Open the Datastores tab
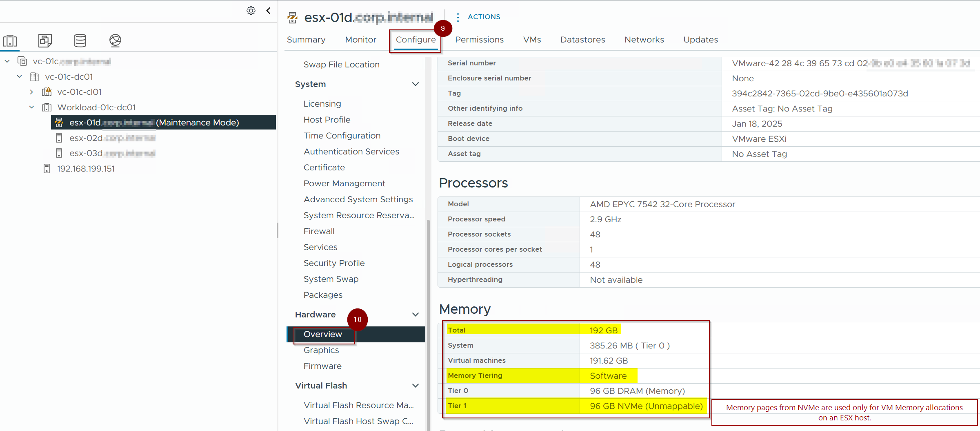 (x=582, y=40)
